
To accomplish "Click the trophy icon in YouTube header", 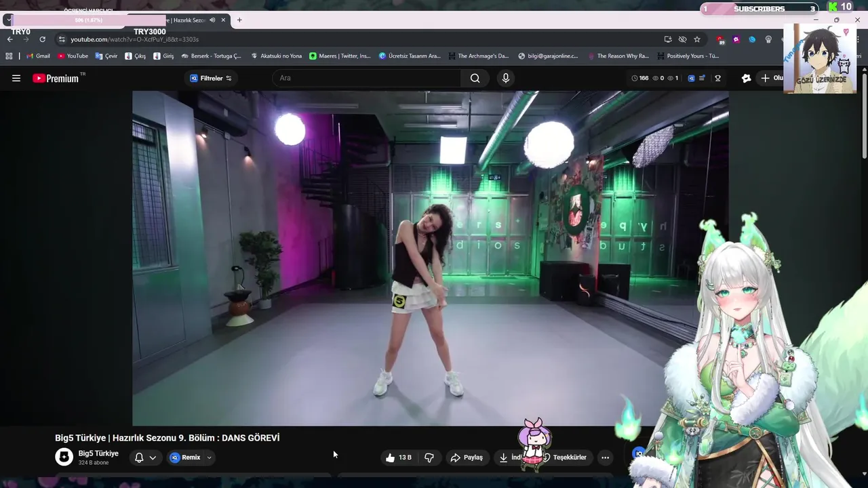I will (717, 78).
